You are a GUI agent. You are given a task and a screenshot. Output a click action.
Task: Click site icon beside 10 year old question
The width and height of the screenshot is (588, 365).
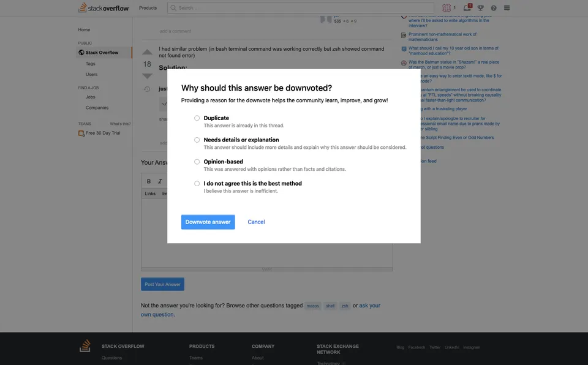[x=404, y=49]
